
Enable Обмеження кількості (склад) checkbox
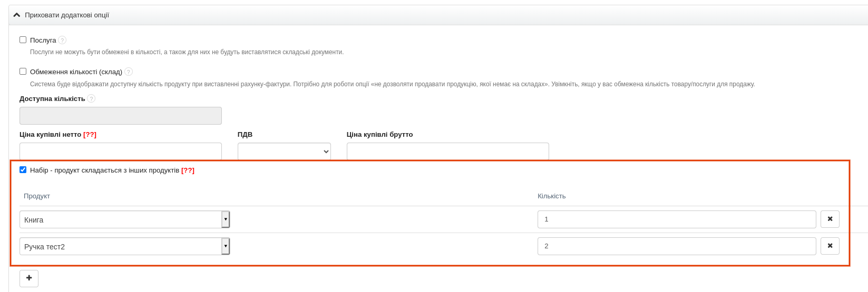pyautogui.click(x=23, y=71)
